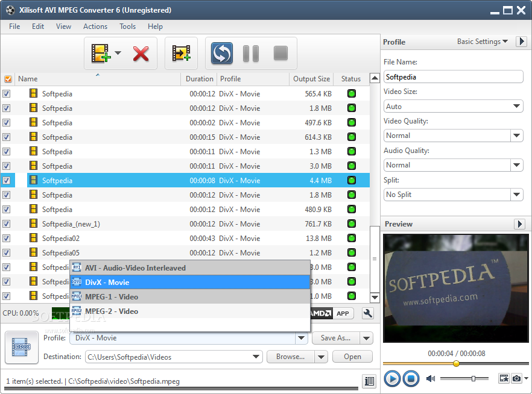Screen dimensions: 532x394
Task: Open the Destination path dropdown
Action: tap(256, 357)
